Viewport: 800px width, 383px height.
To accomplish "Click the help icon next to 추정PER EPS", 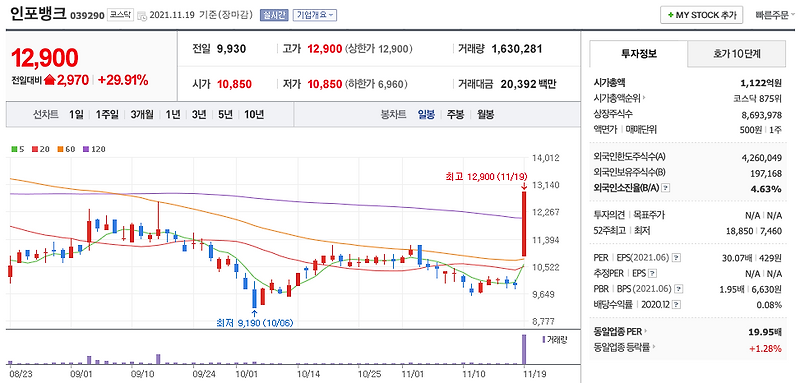I will [652, 273].
